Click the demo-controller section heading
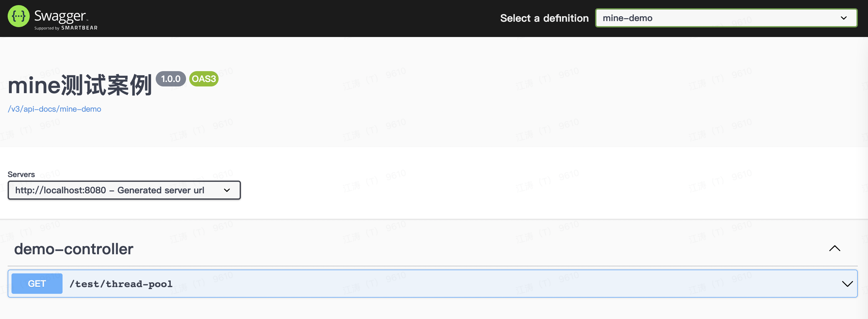The image size is (868, 319). pyautogui.click(x=73, y=249)
